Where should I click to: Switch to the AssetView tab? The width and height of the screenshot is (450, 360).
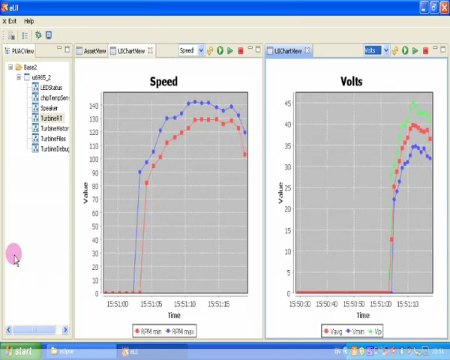(x=91, y=51)
